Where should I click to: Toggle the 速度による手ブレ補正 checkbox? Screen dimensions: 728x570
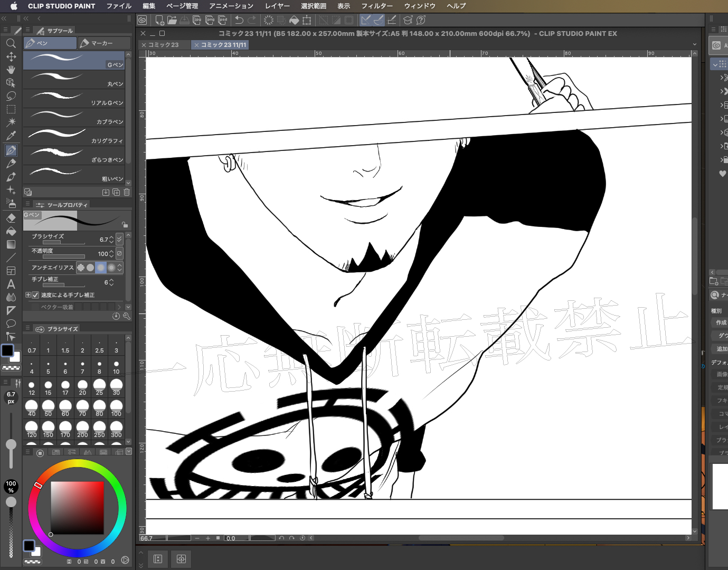35,295
